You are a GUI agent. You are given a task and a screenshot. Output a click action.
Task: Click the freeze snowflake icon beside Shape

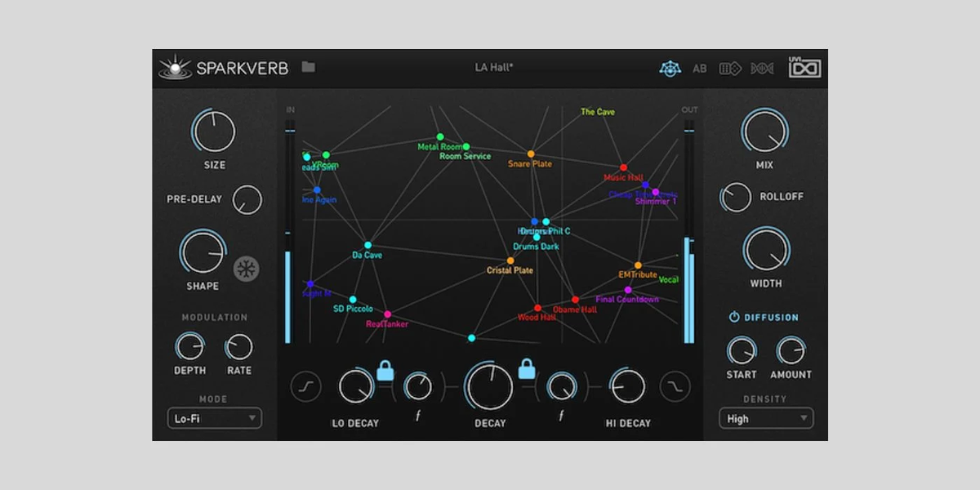click(x=247, y=269)
